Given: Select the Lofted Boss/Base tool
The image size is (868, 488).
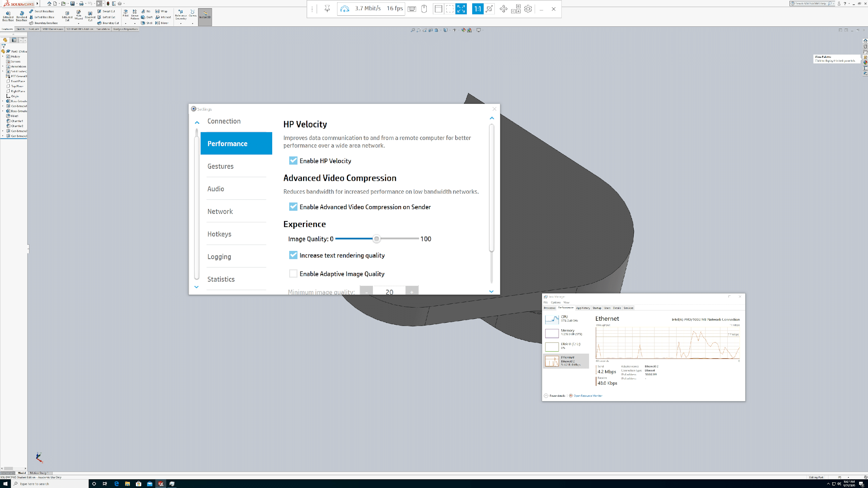Looking at the screenshot, I should 42,17.
